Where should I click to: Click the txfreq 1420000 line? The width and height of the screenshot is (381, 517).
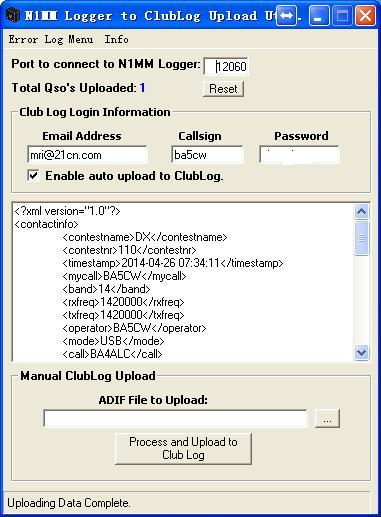(x=123, y=315)
